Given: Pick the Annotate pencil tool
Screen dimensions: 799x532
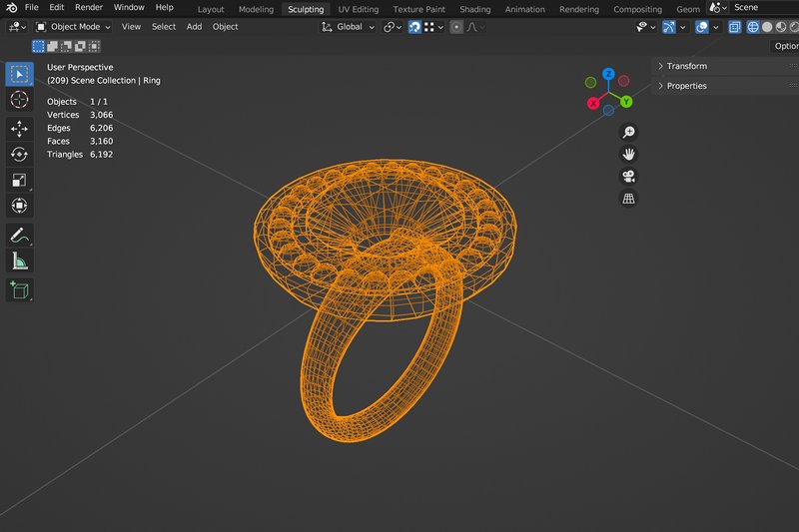Looking at the screenshot, I should 19,236.
